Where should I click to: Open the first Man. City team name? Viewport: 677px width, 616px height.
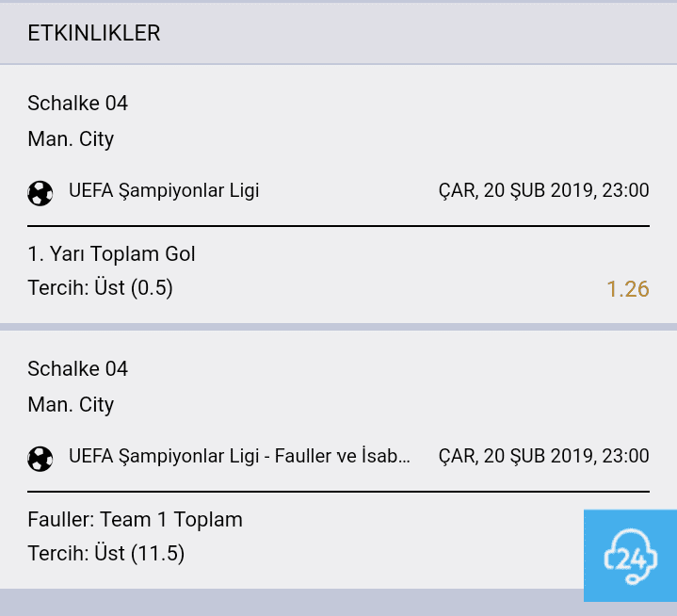tap(71, 139)
